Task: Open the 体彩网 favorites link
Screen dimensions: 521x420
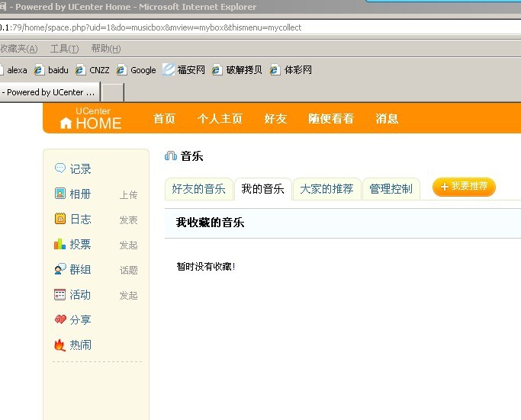Action: click(298, 69)
